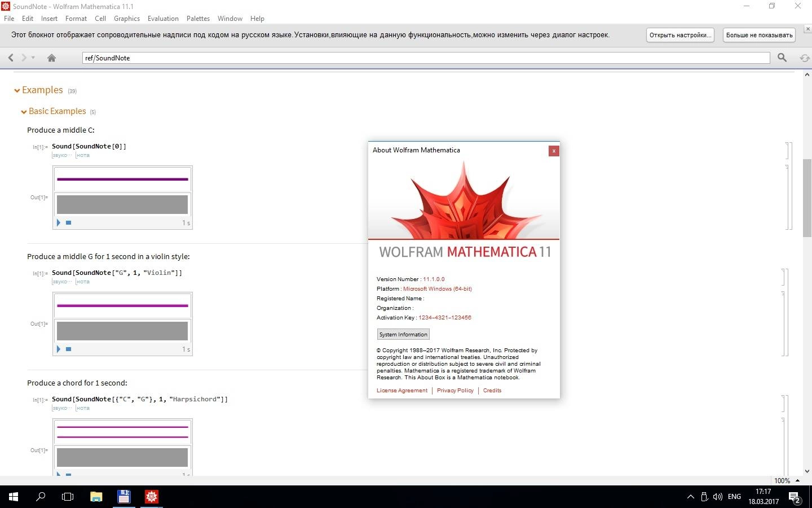Open the Help menu
The image size is (812, 508).
[x=257, y=19]
